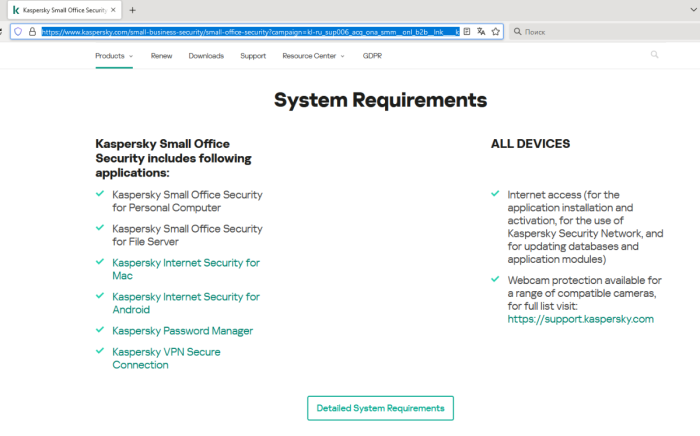
Task: Follow the https://support.kaspersky.com link
Action: click(x=580, y=319)
